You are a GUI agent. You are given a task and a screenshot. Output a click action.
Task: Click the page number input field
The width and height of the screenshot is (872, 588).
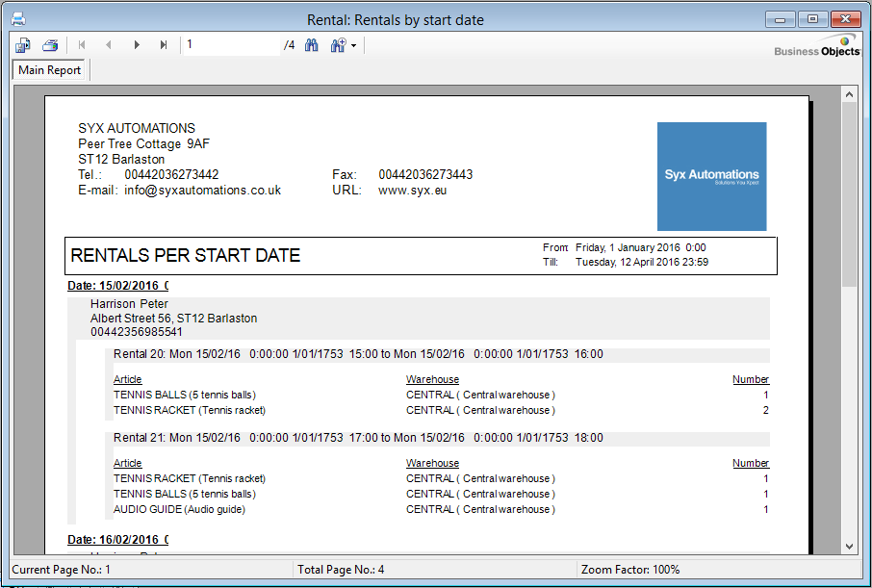pos(231,45)
